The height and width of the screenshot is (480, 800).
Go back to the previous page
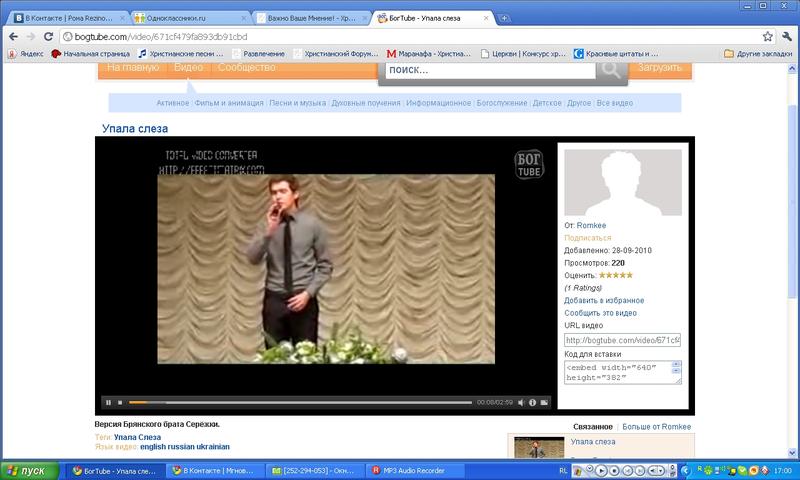tap(13, 36)
